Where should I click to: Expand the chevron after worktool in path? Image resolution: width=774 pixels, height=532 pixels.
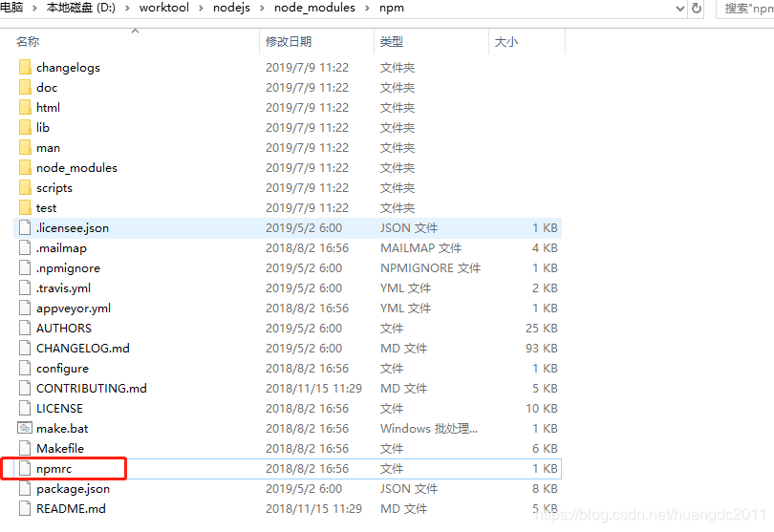(201, 8)
